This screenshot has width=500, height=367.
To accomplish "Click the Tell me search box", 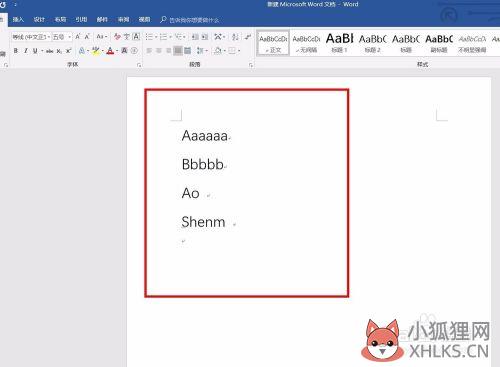I will tap(190, 20).
